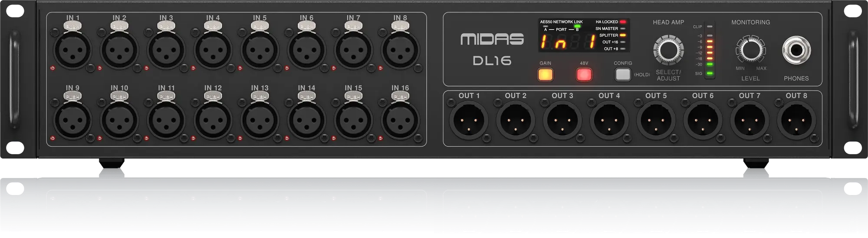Click the AES50 NETWORK LINK text
The width and height of the screenshot is (868, 238).
(561, 22)
